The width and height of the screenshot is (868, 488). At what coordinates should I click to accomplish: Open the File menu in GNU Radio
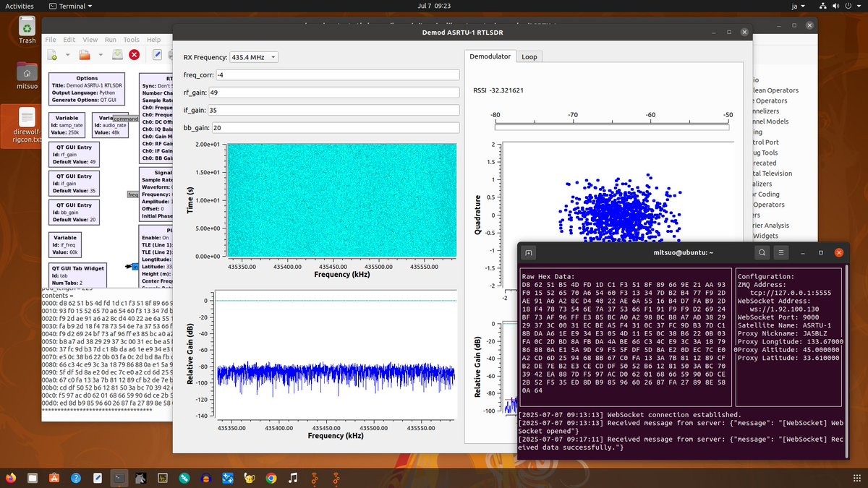pyautogui.click(x=50, y=40)
